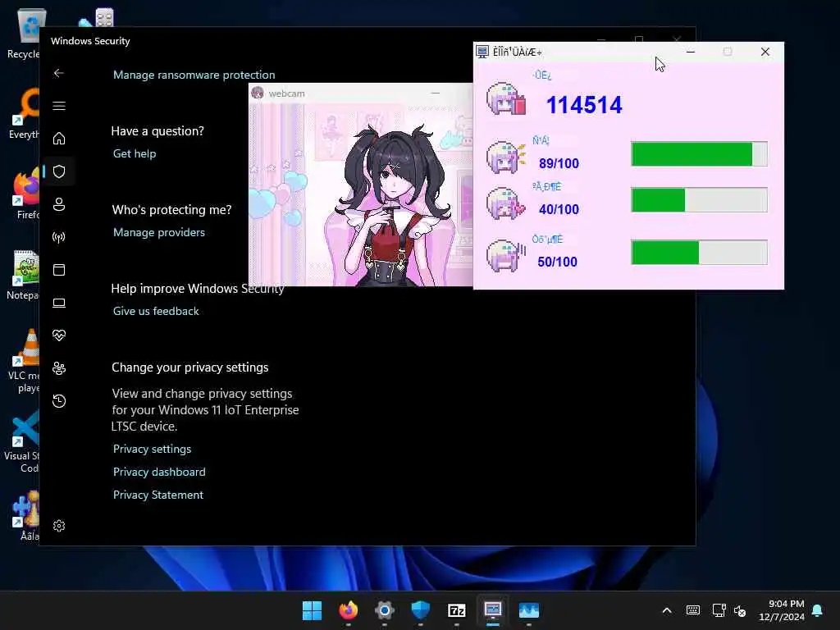Switch to the monitor app on taskbar
The height and width of the screenshot is (630, 840).
pyautogui.click(x=493, y=610)
